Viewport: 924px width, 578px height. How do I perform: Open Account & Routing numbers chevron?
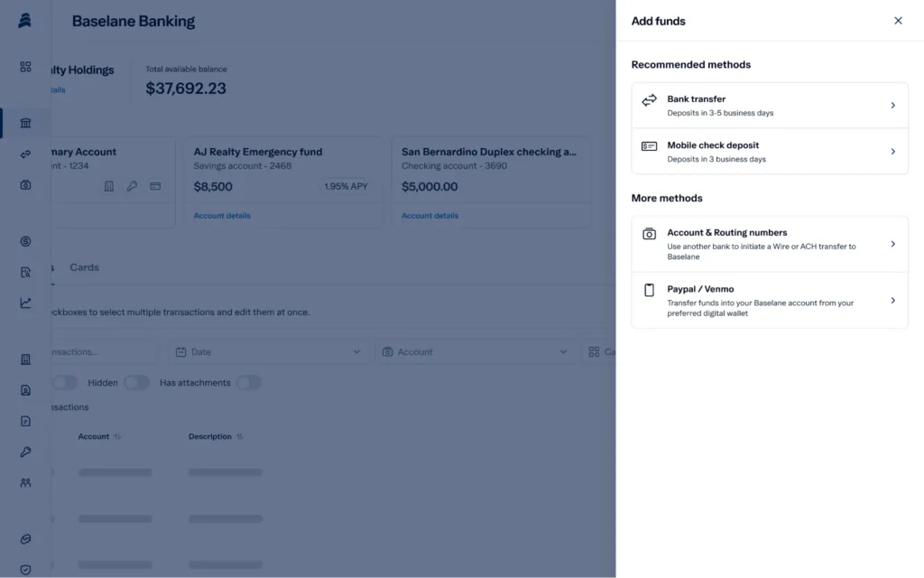click(x=892, y=244)
